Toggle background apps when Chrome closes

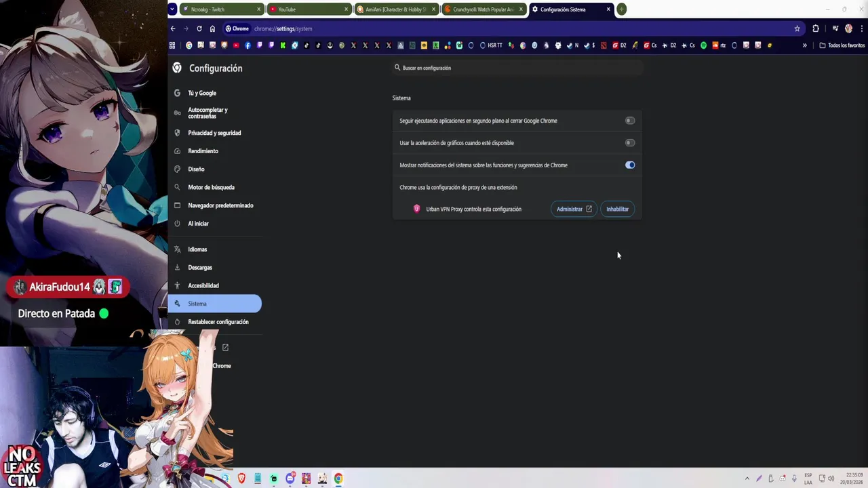pyautogui.click(x=630, y=121)
